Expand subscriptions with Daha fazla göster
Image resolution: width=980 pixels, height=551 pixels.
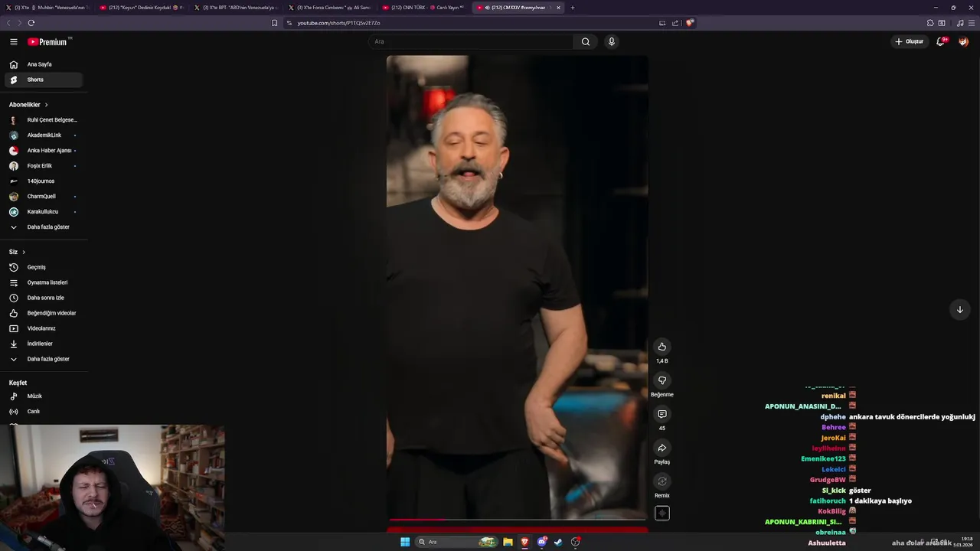(x=44, y=227)
